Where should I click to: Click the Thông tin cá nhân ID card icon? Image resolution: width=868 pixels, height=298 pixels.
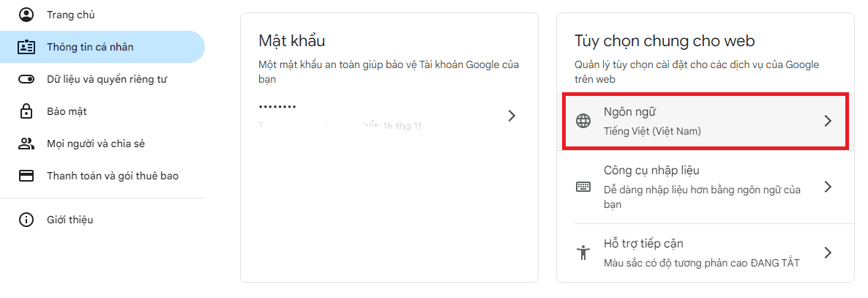tap(26, 47)
